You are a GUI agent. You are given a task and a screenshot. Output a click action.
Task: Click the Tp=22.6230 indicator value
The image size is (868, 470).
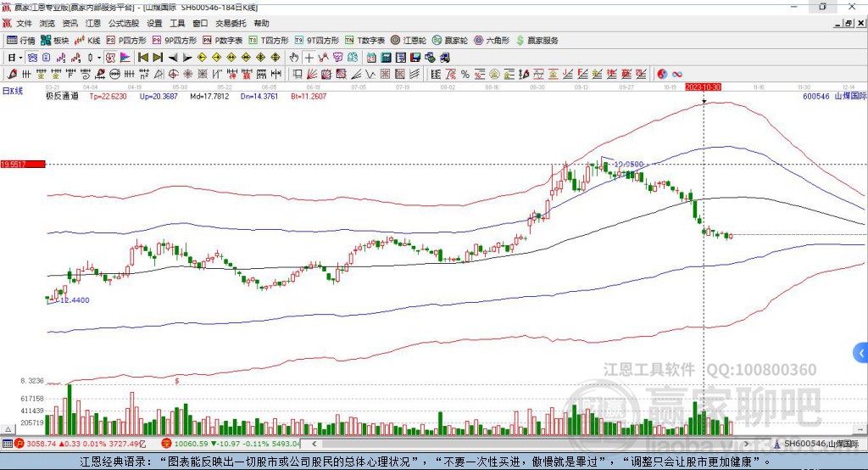coord(108,97)
